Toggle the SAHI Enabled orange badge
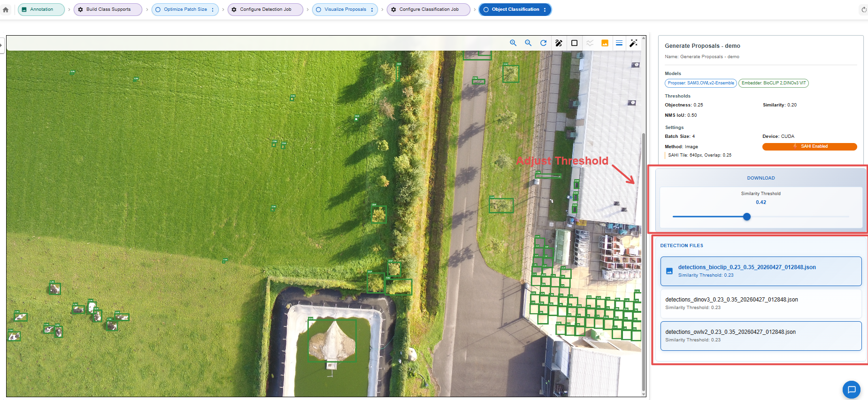The image size is (868, 400). [x=809, y=146]
